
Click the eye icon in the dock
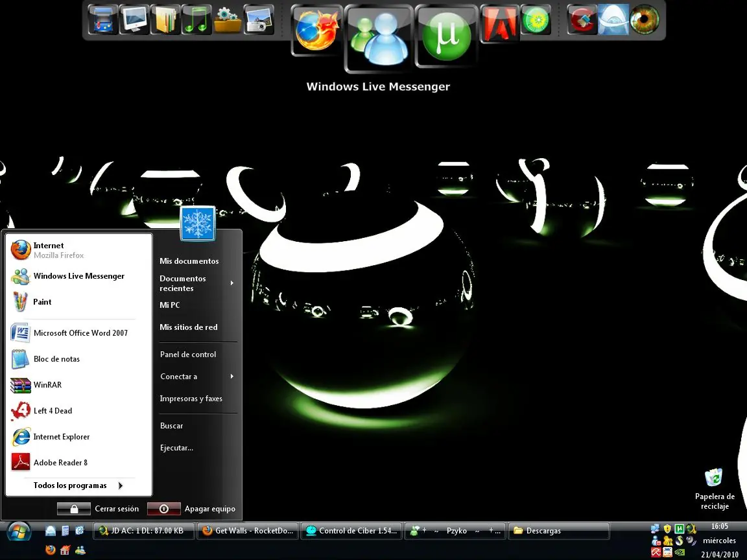644,19
